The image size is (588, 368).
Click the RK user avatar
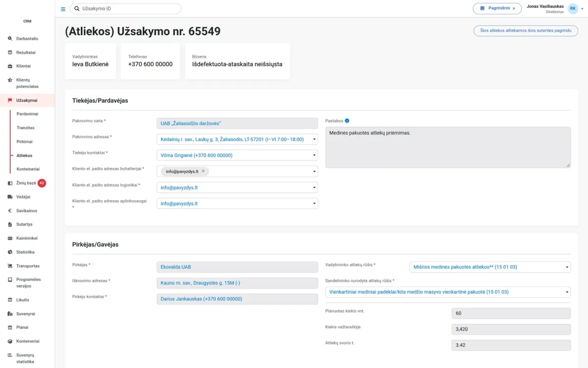coord(573,8)
